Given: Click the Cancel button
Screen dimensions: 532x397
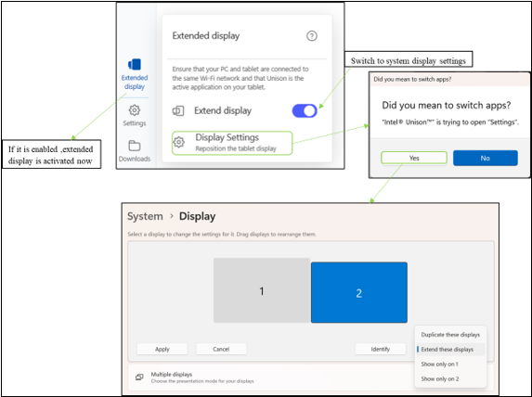Looking at the screenshot, I should coord(221,349).
